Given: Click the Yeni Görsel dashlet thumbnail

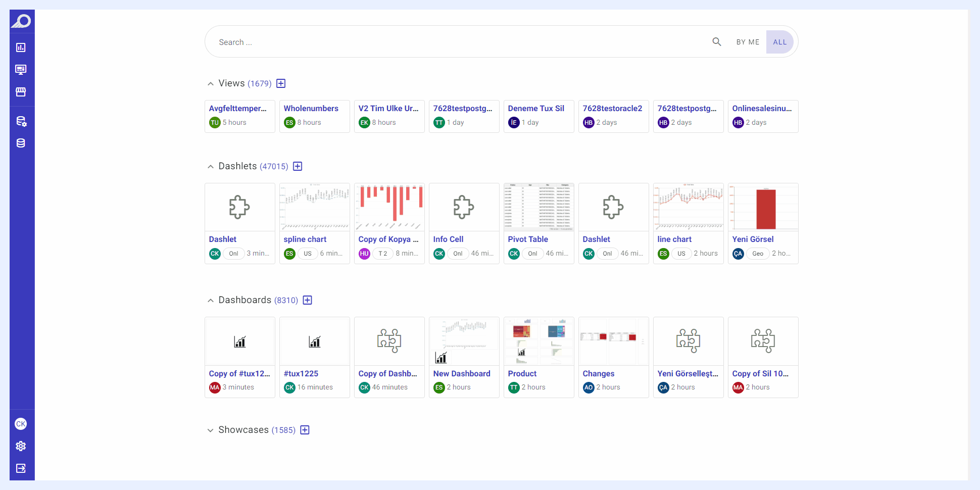Looking at the screenshot, I should (763, 207).
